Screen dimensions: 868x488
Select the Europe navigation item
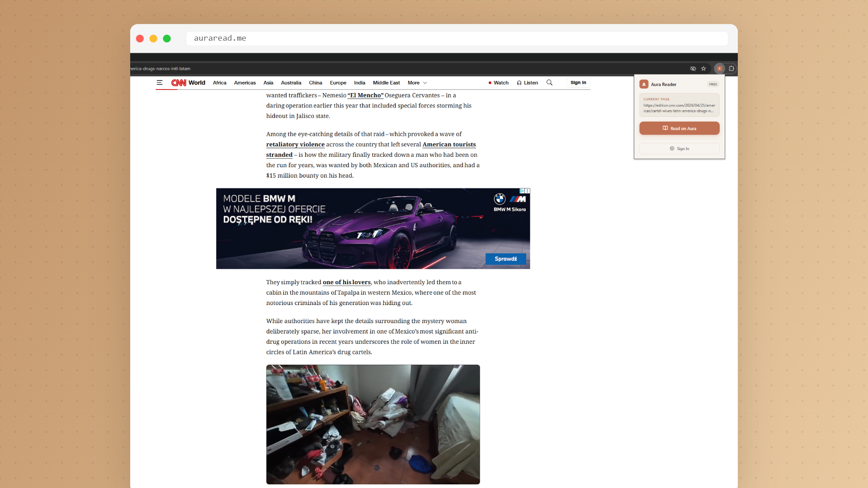coord(338,83)
